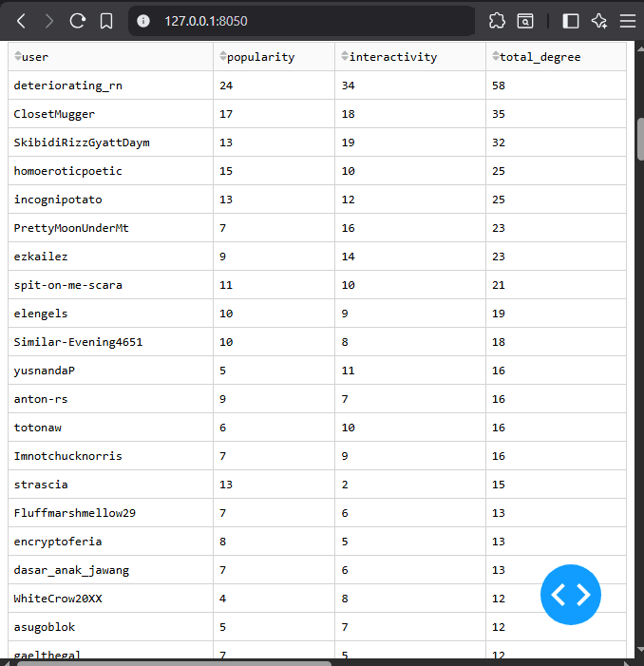Click the horizontal scrollbar at bottom
The image size is (644, 666).
tap(174, 663)
